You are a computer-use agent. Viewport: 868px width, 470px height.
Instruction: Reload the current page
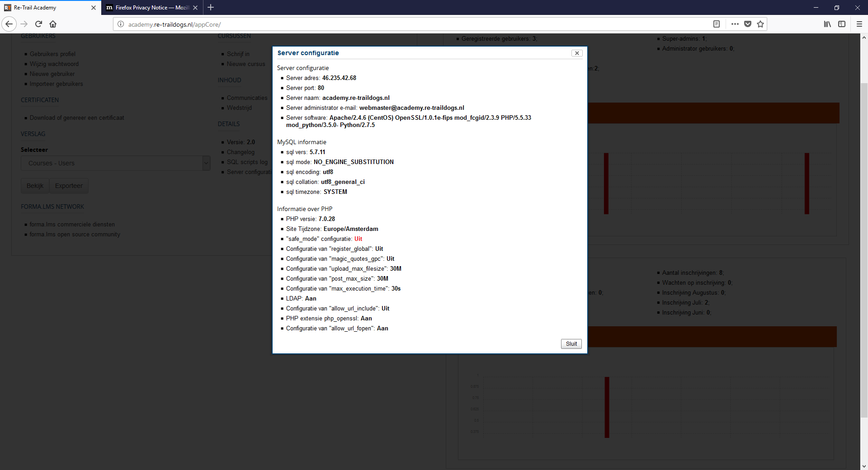coord(38,24)
